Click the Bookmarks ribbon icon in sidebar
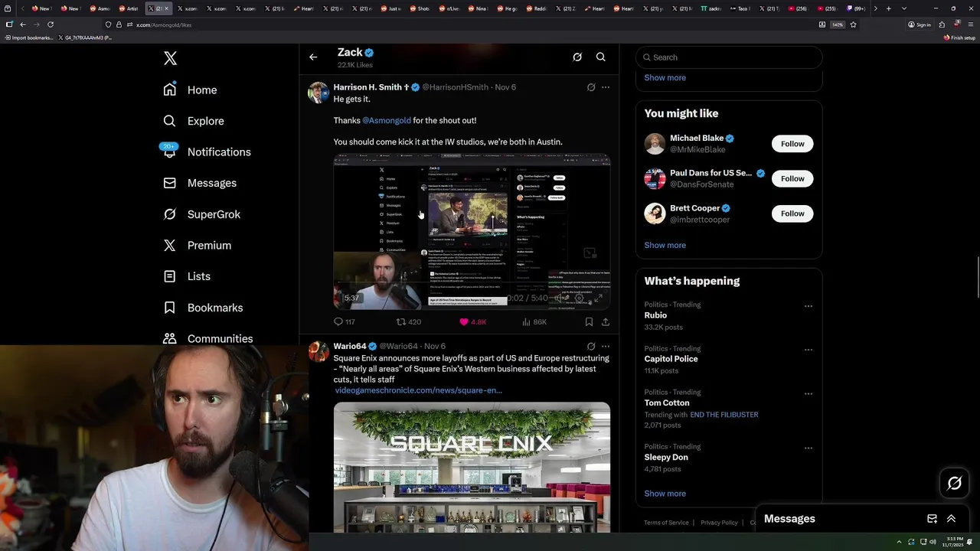 [170, 308]
